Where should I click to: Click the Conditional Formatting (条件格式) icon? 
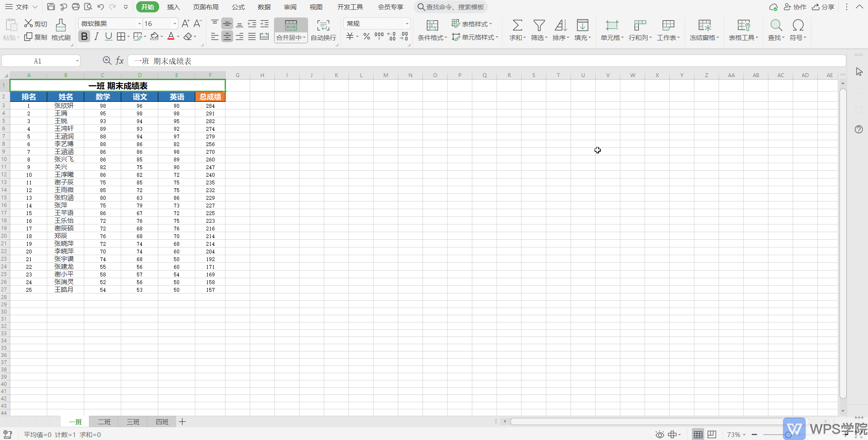(432, 26)
